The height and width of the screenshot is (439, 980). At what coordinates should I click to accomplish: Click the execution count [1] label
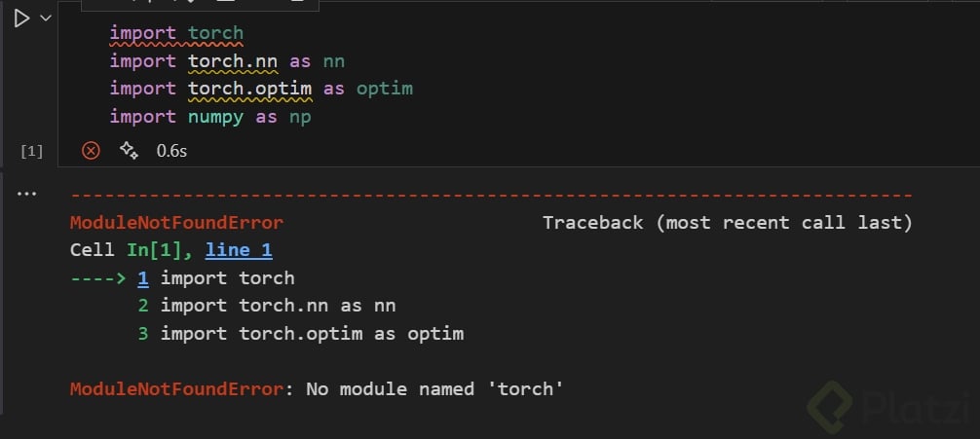click(x=32, y=152)
